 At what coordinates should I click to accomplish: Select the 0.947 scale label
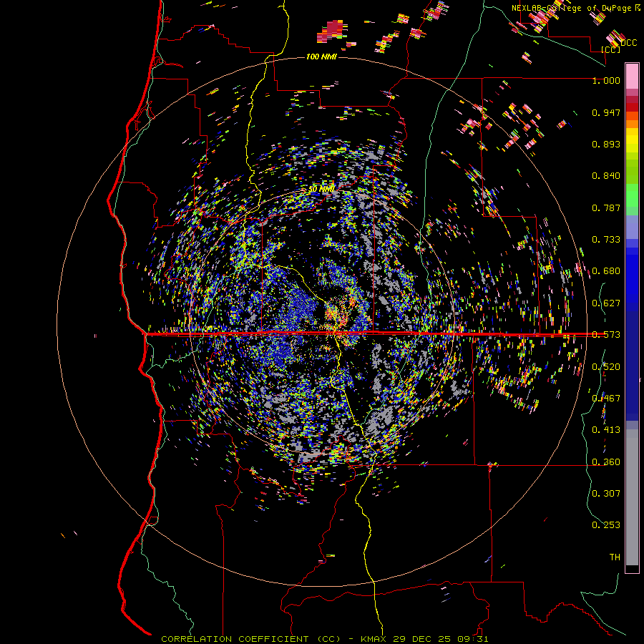pos(606,112)
